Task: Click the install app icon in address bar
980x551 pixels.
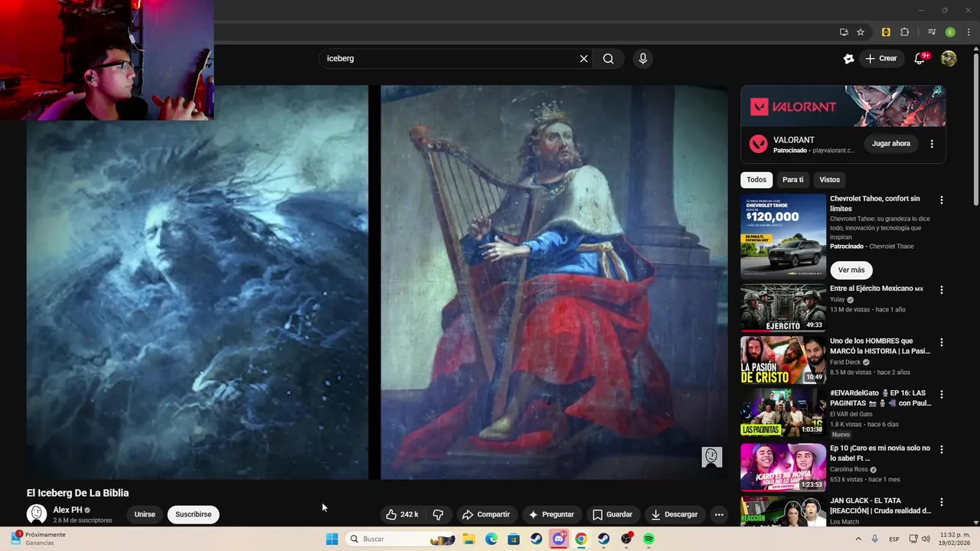Action: point(844,32)
